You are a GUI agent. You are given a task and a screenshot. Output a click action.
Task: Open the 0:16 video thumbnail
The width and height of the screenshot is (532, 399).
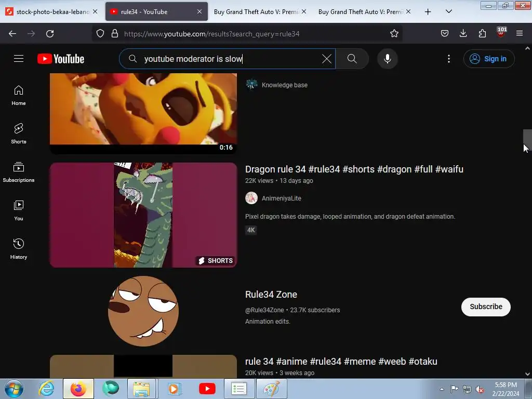click(x=143, y=113)
